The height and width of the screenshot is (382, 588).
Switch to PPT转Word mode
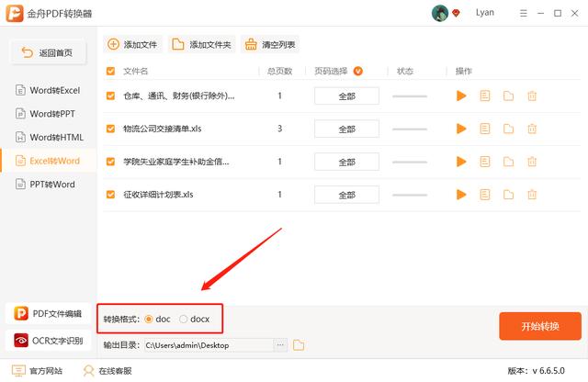48,184
